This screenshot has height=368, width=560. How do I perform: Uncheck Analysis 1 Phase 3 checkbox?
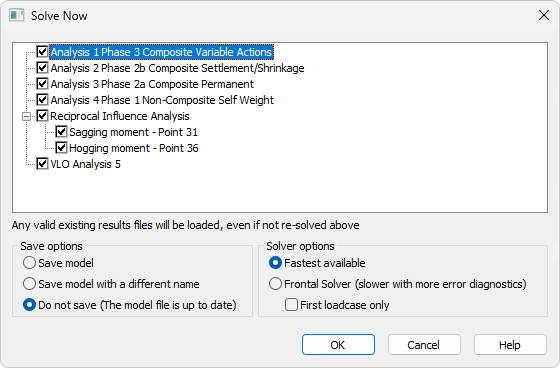[42, 52]
